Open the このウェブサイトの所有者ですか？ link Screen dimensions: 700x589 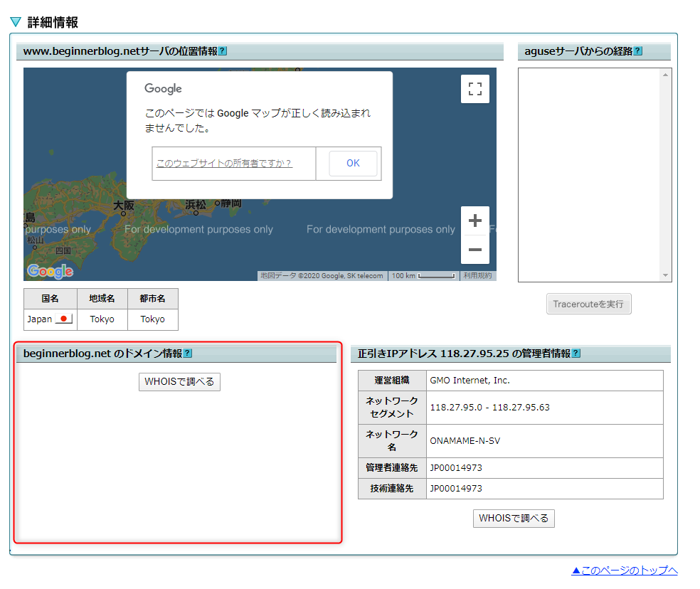pyautogui.click(x=224, y=164)
